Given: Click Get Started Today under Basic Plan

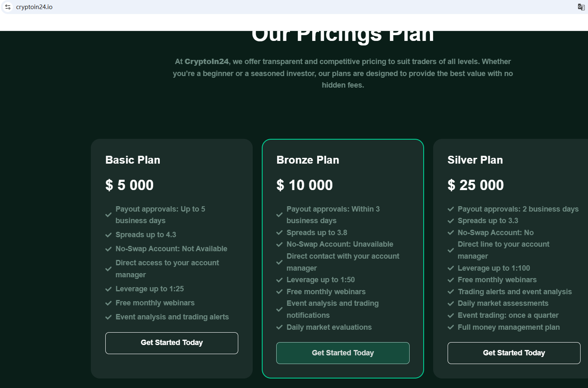Looking at the screenshot, I should pos(172,343).
